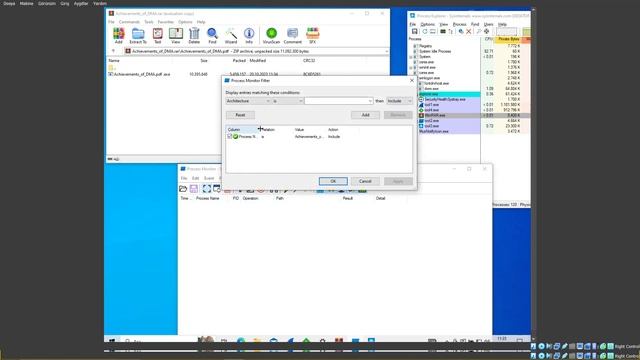This screenshot has height=360, width=640.
Task: Click the Refresh icon in Process Explorer toolbar
Action: click(424, 31)
